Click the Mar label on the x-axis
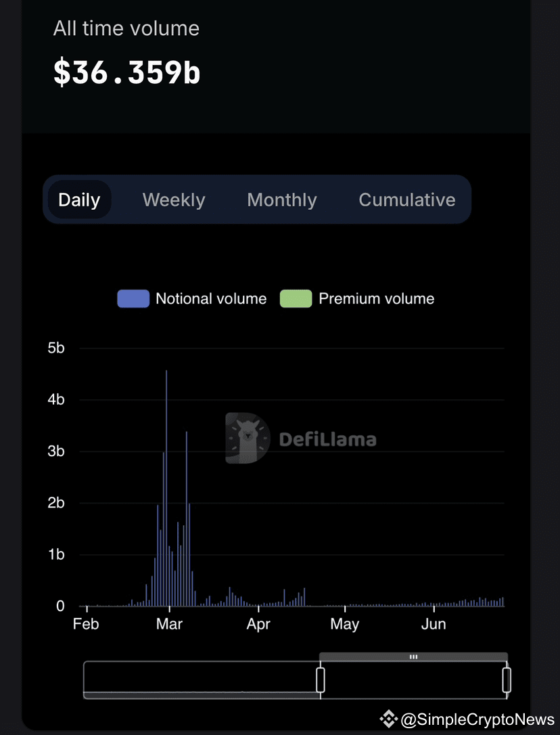Image resolution: width=560 pixels, height=735 pixels. 169,624
